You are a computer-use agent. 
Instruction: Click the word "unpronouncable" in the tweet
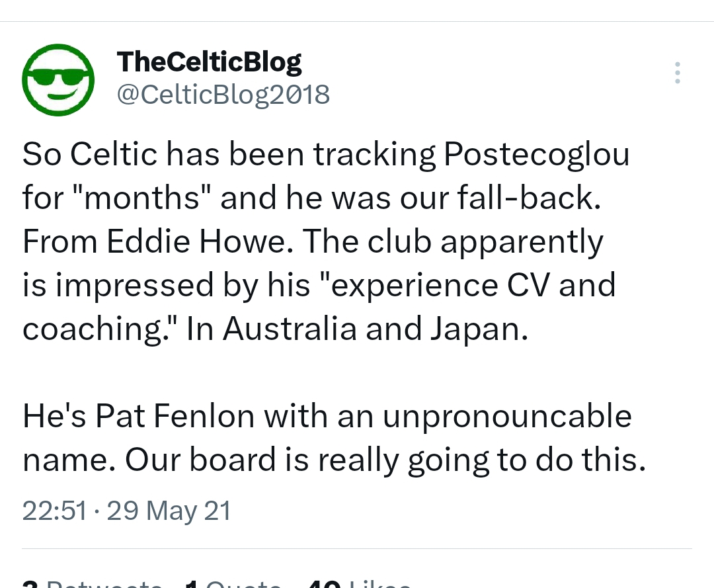pos(500,417)
